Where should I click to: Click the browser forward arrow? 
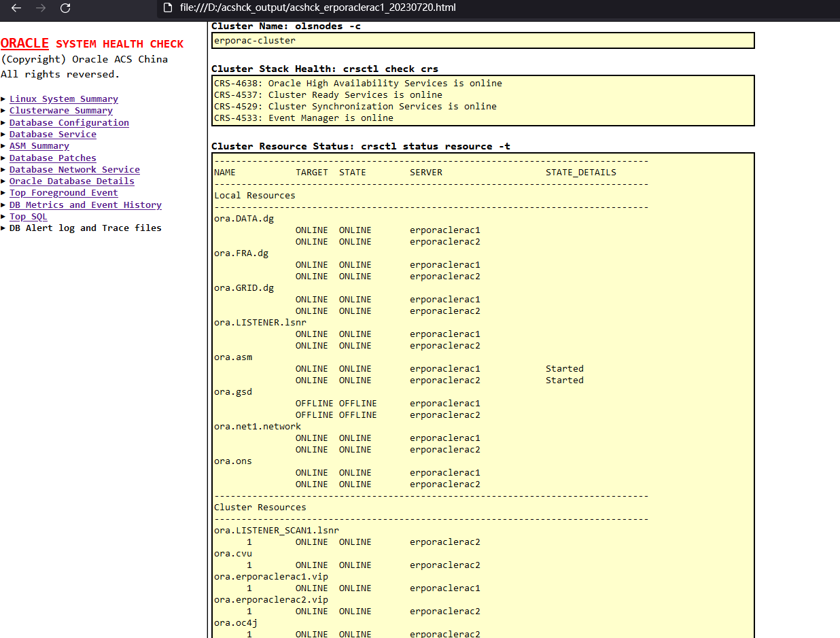[x=41, y=8]
